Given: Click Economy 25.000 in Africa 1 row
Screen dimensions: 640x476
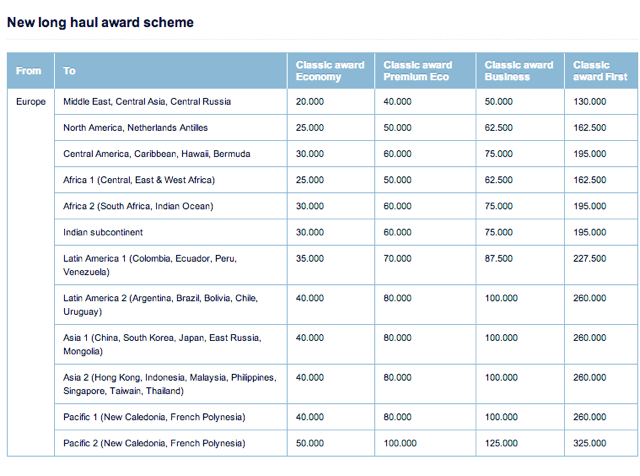Looking at the screenshot, I should pyautogui.click(x=310, y=180).
